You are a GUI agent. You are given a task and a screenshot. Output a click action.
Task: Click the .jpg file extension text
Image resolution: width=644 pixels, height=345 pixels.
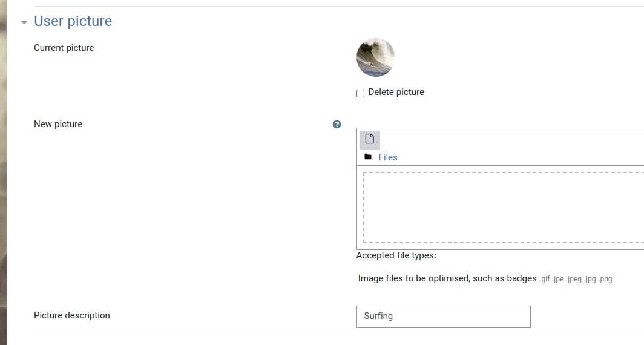(590, 279)
